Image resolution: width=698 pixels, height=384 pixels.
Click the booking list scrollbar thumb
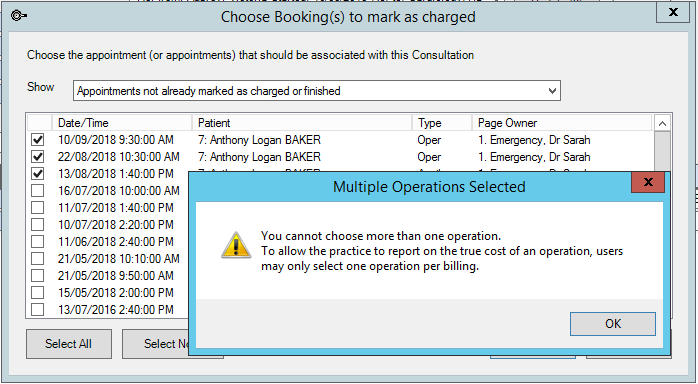point(662,151)
